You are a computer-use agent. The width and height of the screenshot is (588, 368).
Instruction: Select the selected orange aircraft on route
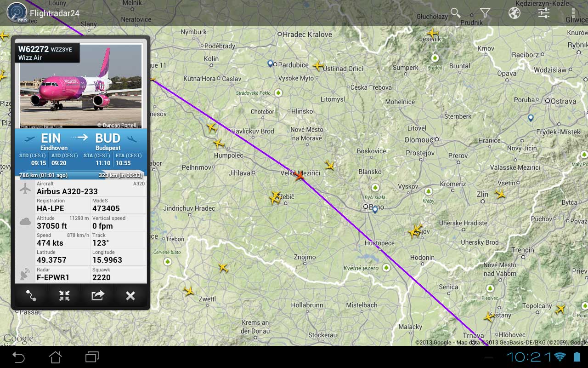click(x=300, y=176)
